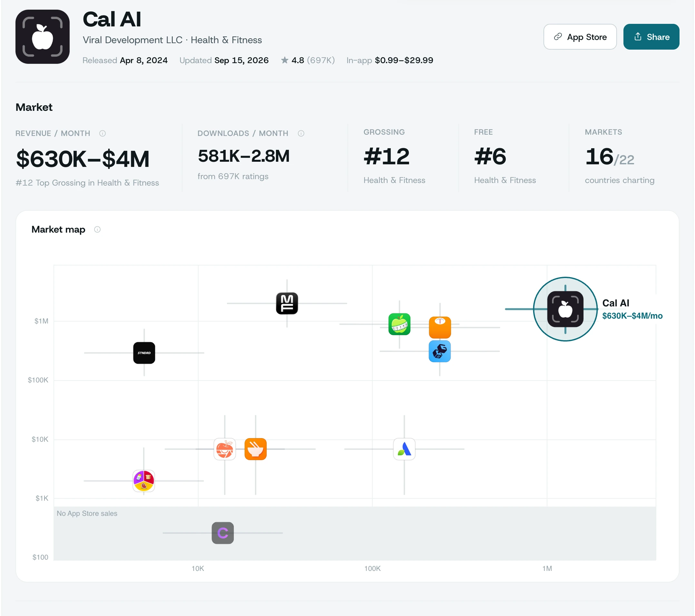The height and width of the screenshot is (616, 695).
Task: Click the Cal AI app icon in header
Action: pos(43,37)
